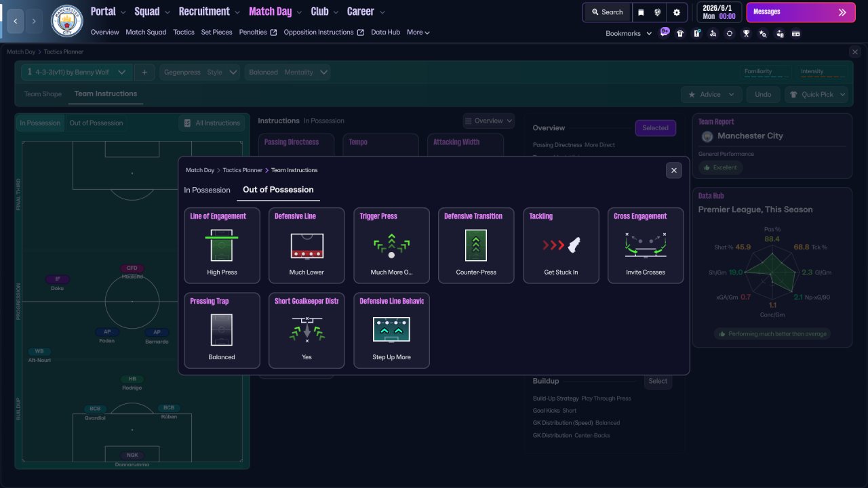Click the ticket icon in bookmarks bar
Viewport: 868px width, 488px height.
tap(796, 33)
